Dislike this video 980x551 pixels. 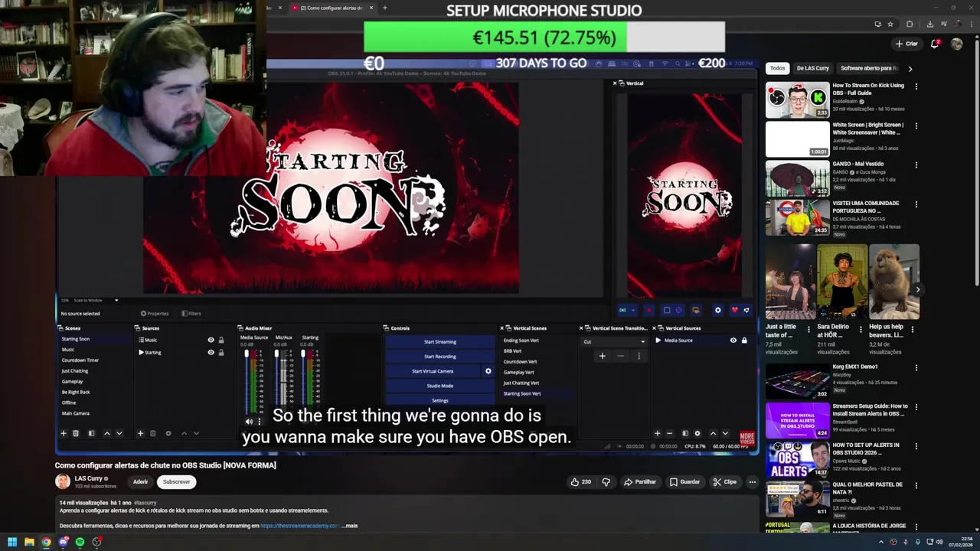(606, 481)
